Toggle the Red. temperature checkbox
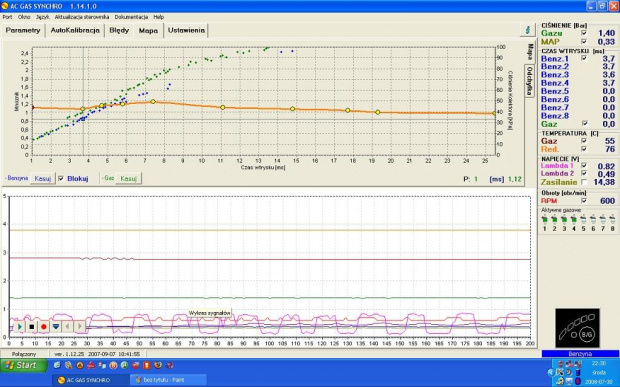620x387 pixels. (x=584, y=149)
